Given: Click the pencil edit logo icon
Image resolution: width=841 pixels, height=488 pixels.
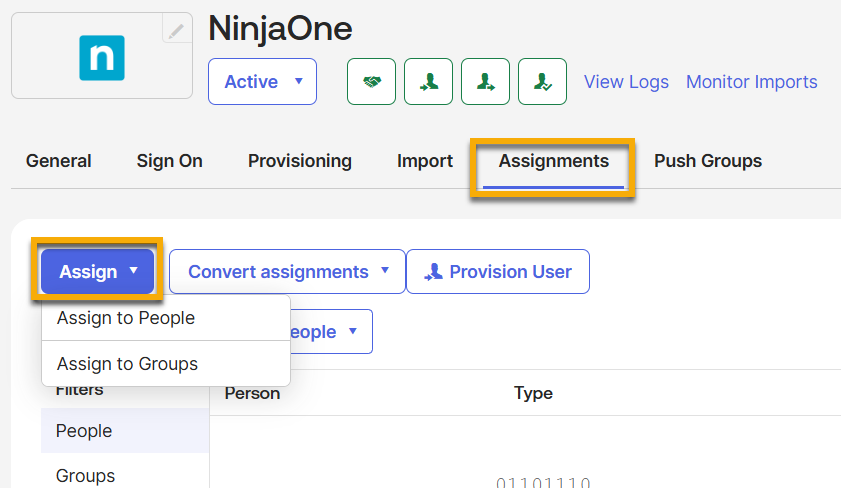Looking at the screenshot, I should [x=176, y=30].
